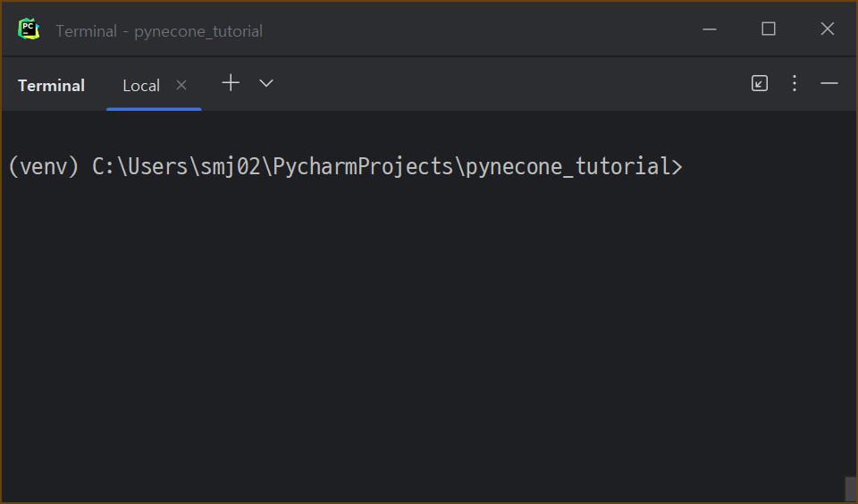Click the Terminal panel title label

(x=52, y=86)
